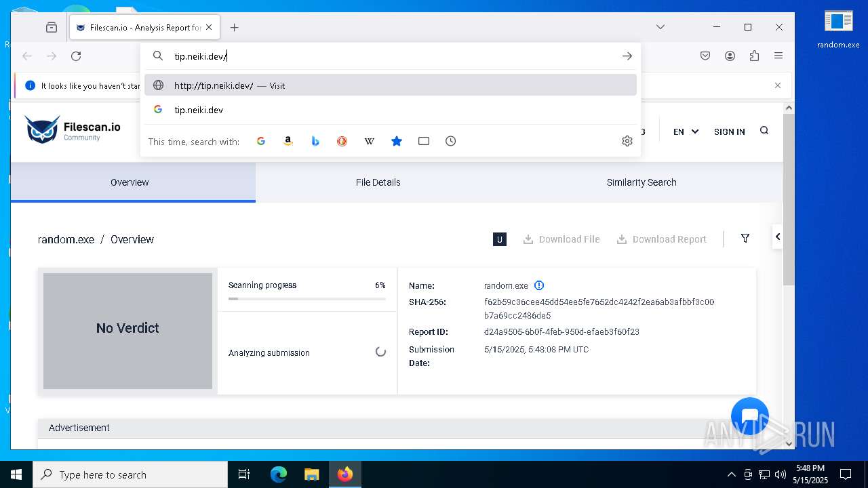Viewport: 868px width, 488px height.
Task: Open the chat support bubble
Action: (x=750, y=416)
